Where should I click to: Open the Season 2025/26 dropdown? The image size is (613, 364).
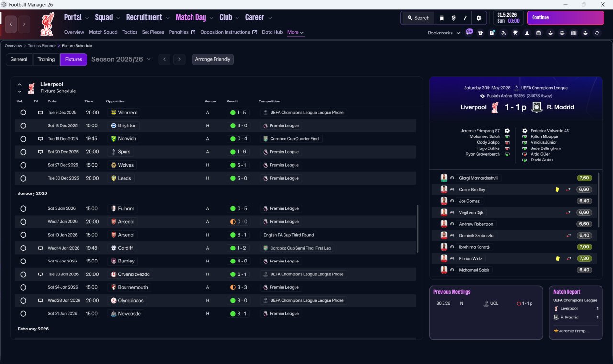(x=121, y=59)
